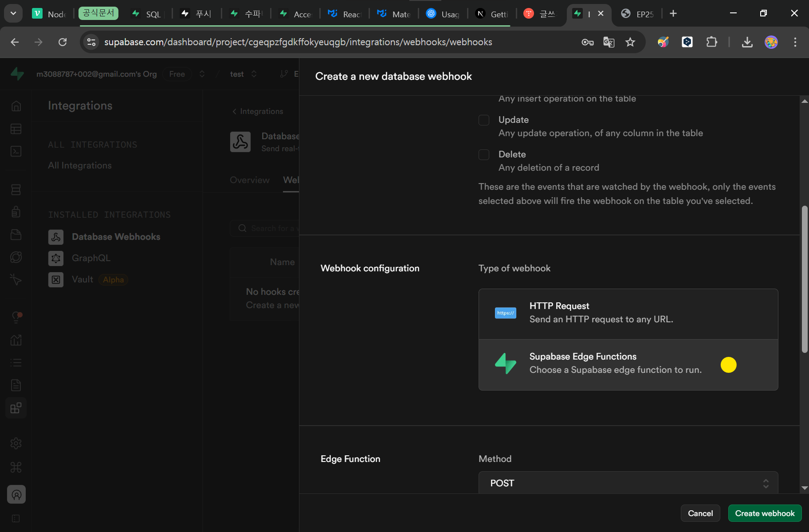
Task: Switch to the Usag browser tab
Action: [443, 14]
